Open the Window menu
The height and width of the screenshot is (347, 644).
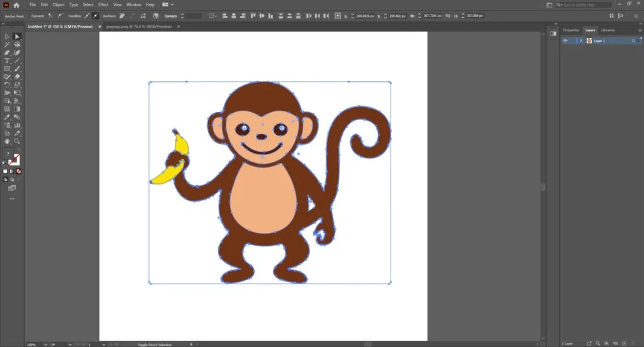(x=133, y=5)
